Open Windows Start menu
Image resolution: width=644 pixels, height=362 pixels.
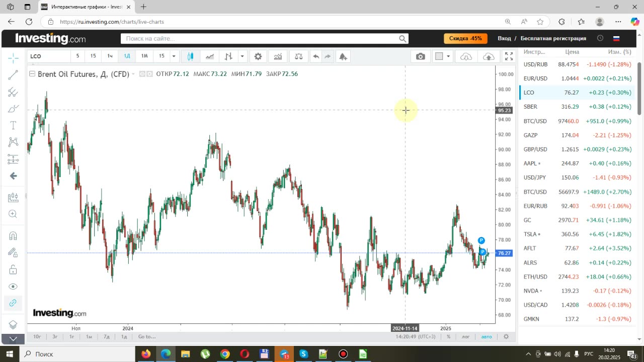click(9, 354)
